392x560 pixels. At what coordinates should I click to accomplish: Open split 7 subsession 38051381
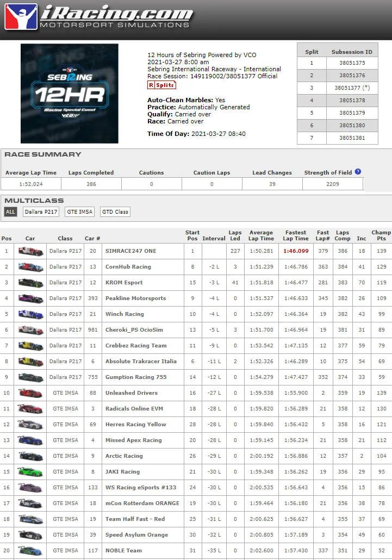tap(352, 138)
